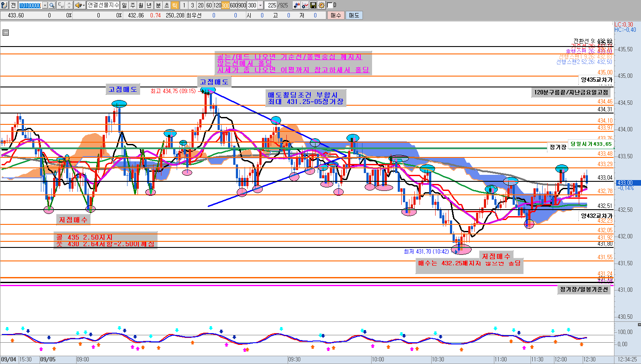
Task: Open the 300 interval dropdown arrow
Action: tap(260, 5)
